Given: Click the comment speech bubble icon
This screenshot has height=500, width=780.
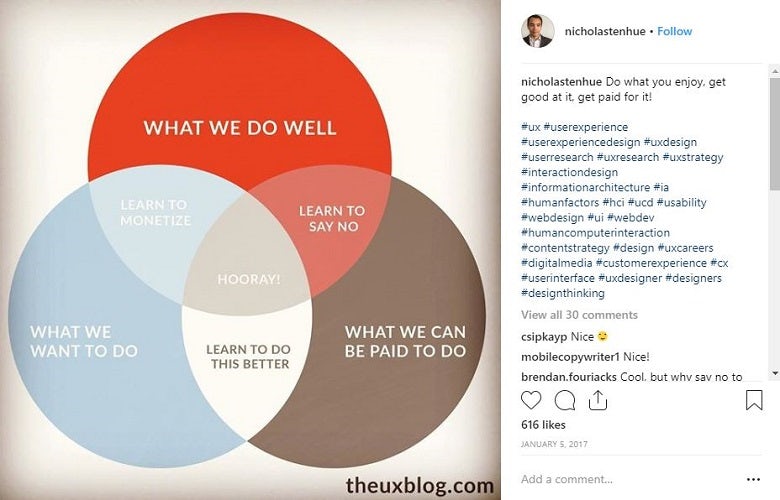Looking at the screenshot, I should tap(565, 401).
